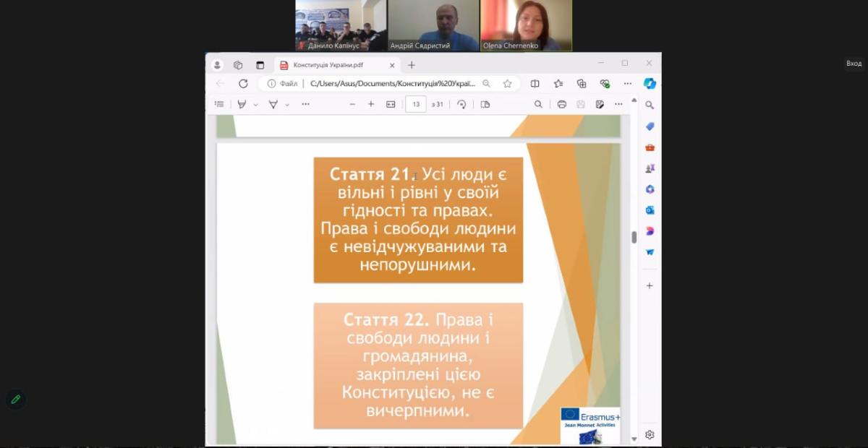Open sidebar Games icon

tap(650, 168)
